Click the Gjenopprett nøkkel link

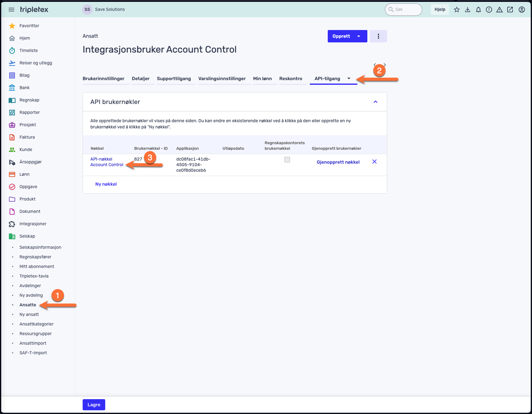[338, 162]
